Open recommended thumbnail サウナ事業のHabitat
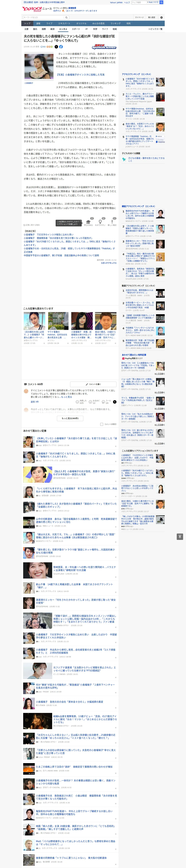Screen dimensions: 186x868 pyautogui.click(x=58, y=321)
